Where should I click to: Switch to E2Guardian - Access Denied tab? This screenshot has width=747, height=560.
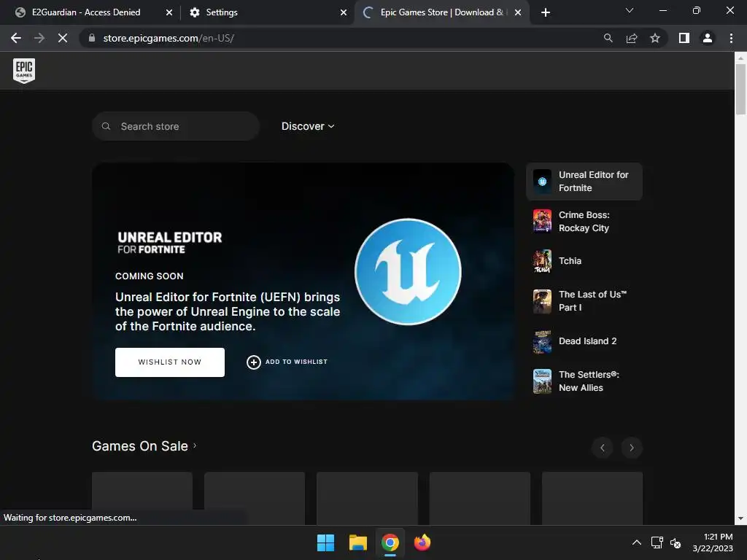pos(86,12)
